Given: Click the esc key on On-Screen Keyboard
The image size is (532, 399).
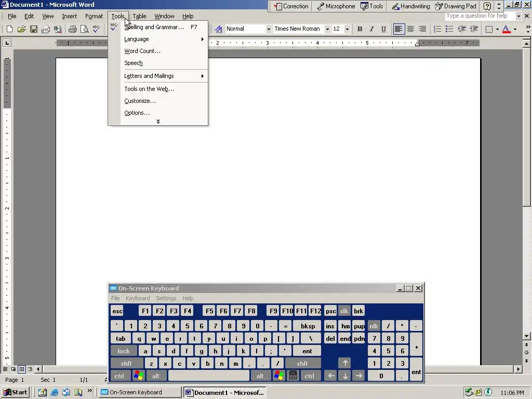Looking at the screenshot, I should tap(117, 311).
